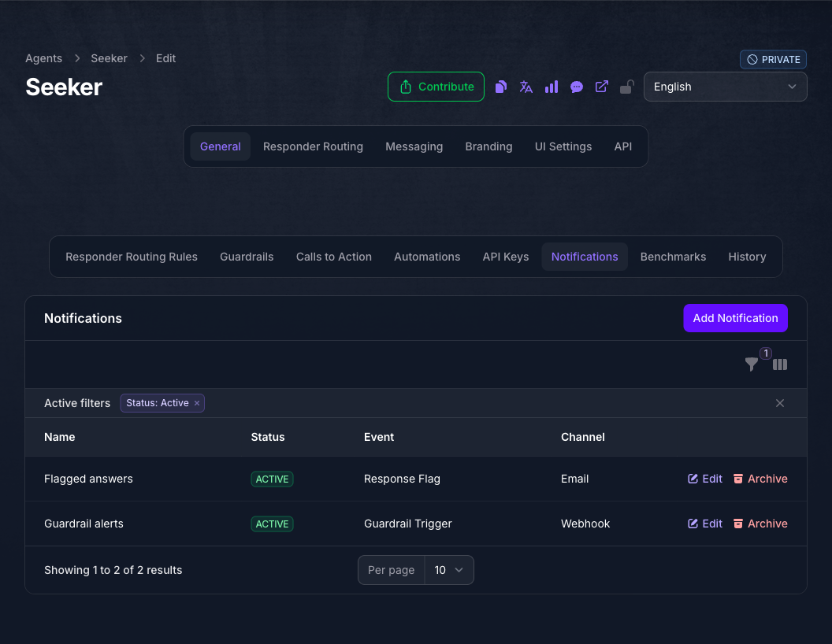Switch to the Messaging tab
Image resolution: width=832 pixels, height=644 pixels.
414,146
